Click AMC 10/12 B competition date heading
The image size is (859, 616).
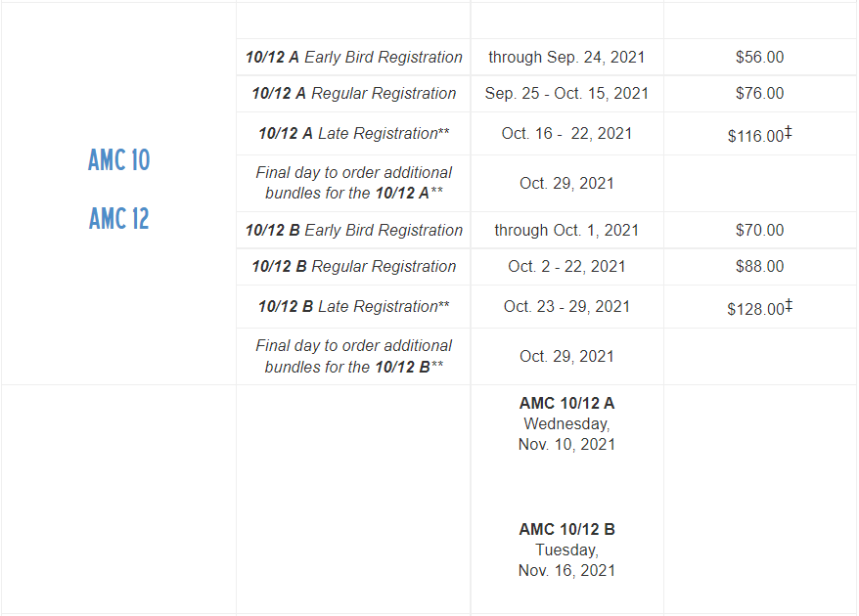coord(566,530)
